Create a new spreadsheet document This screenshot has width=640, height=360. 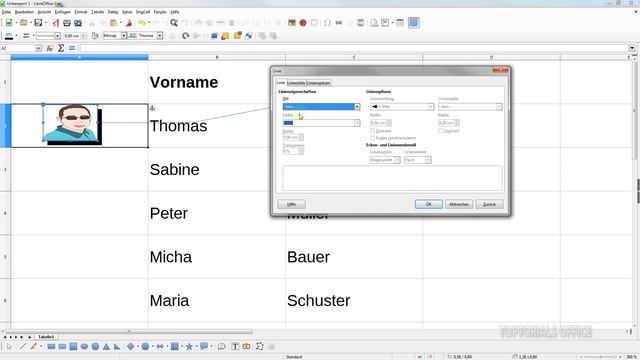8,23
